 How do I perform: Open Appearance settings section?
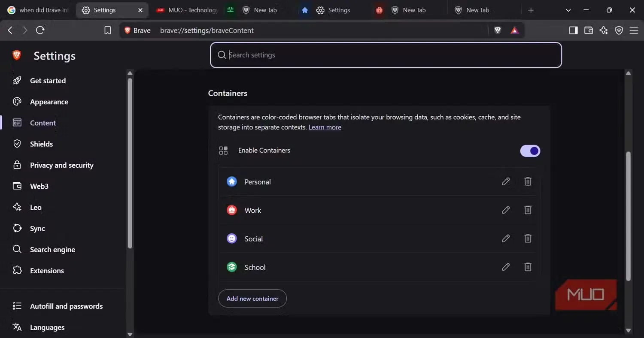(x=49, y=102)
